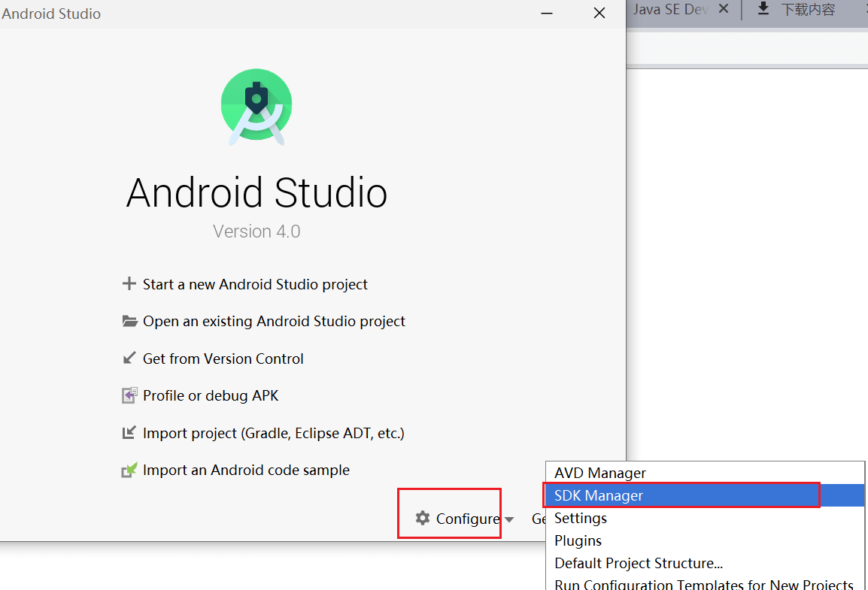The width and height of the screenshot is (868, 590).
Task: Click the Android Studio title bar text
Action: [51, 14]
